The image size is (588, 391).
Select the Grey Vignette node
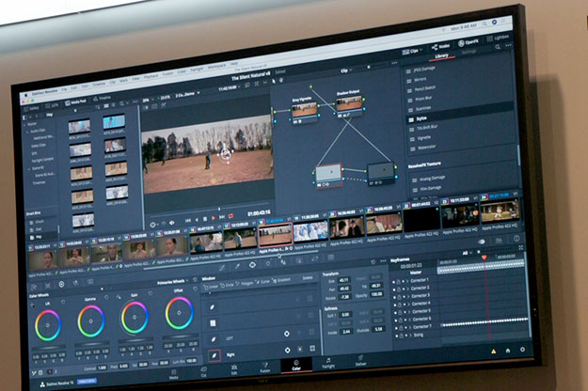304,110
